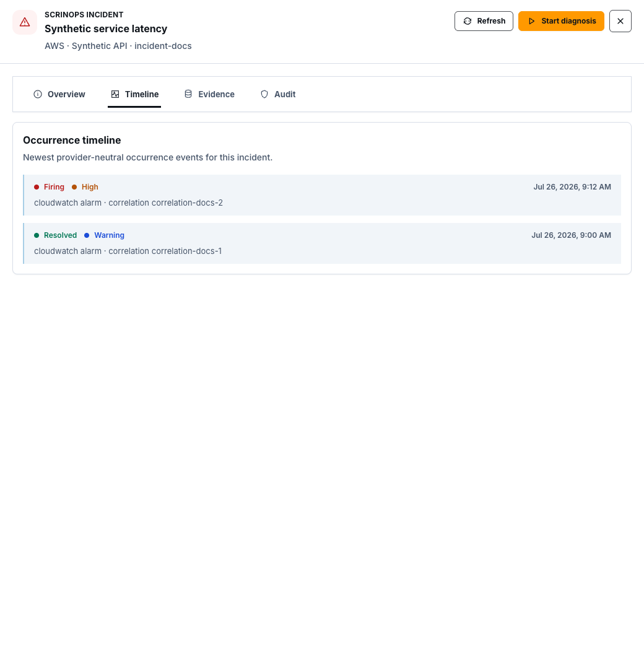Click the play triangle icon on Start diagnosis
This screenshot has height=659, width=644.
point(531,21)
